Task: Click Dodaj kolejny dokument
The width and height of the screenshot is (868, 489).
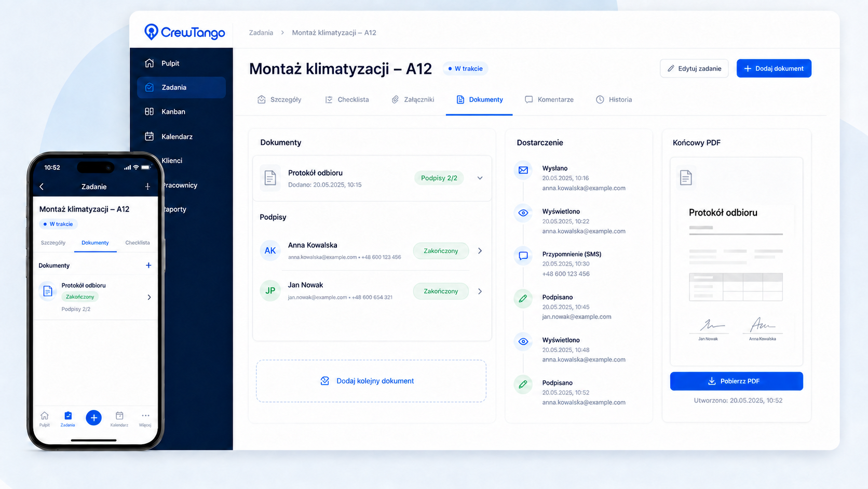Action: tap(371, 381)
